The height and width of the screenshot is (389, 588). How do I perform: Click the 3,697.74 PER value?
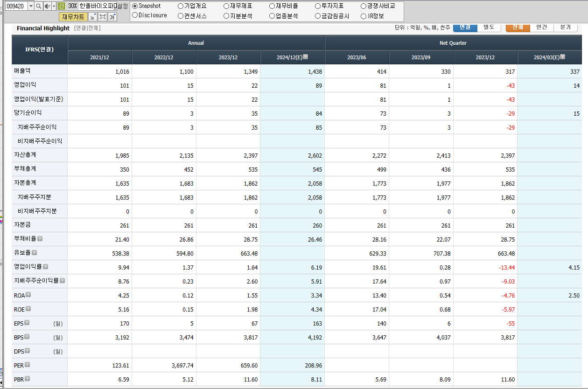click(182, 366)
